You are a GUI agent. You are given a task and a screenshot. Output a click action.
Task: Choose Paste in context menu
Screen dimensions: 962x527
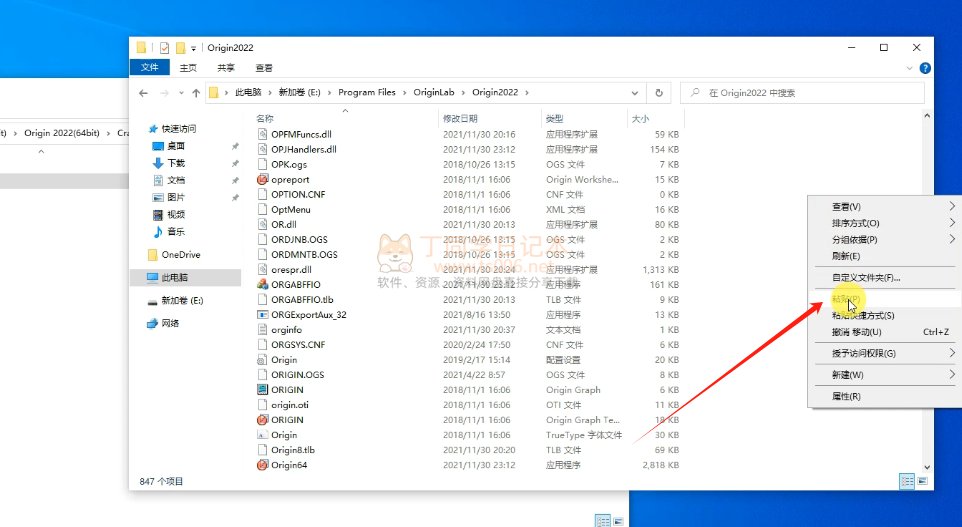click(885, 299)
